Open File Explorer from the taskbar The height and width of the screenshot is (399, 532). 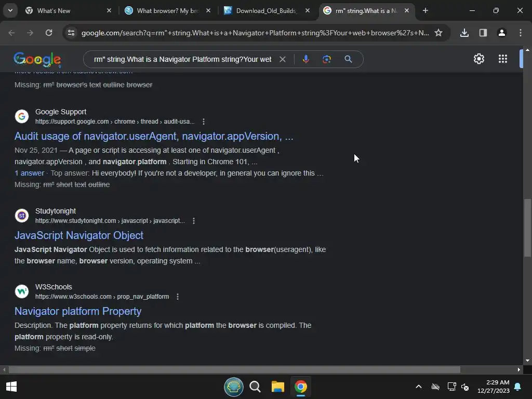278,387
